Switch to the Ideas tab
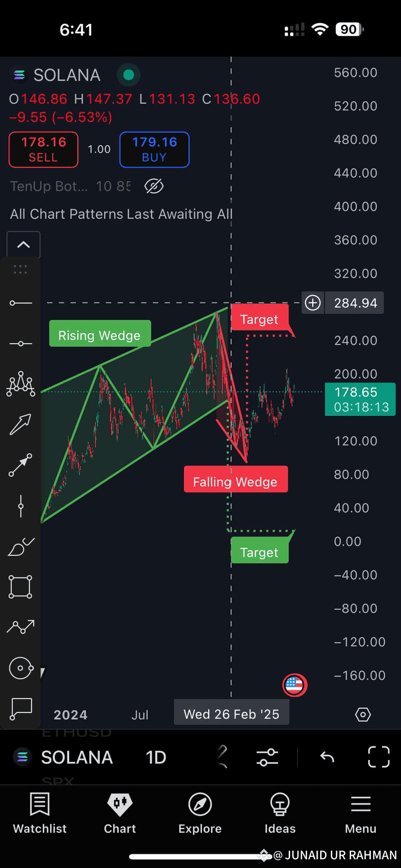The width and height of the screenshot is (401, 868). (x=280, y=814)
